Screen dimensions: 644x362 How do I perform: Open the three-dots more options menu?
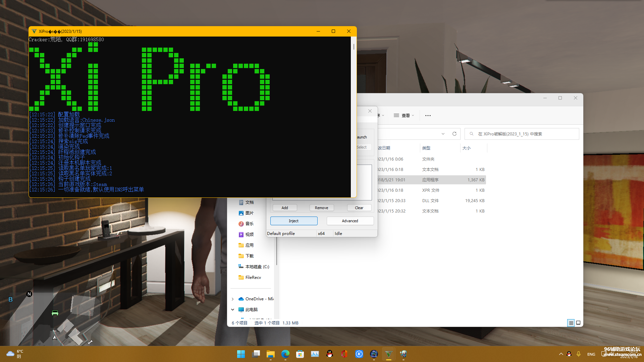click(x=428, y=115)
